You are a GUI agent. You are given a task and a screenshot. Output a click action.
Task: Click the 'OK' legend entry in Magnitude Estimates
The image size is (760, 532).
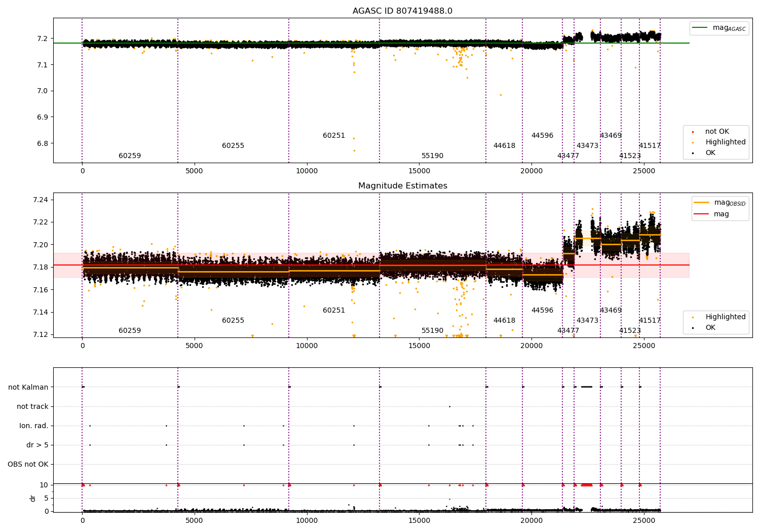[x=710, y=328]
